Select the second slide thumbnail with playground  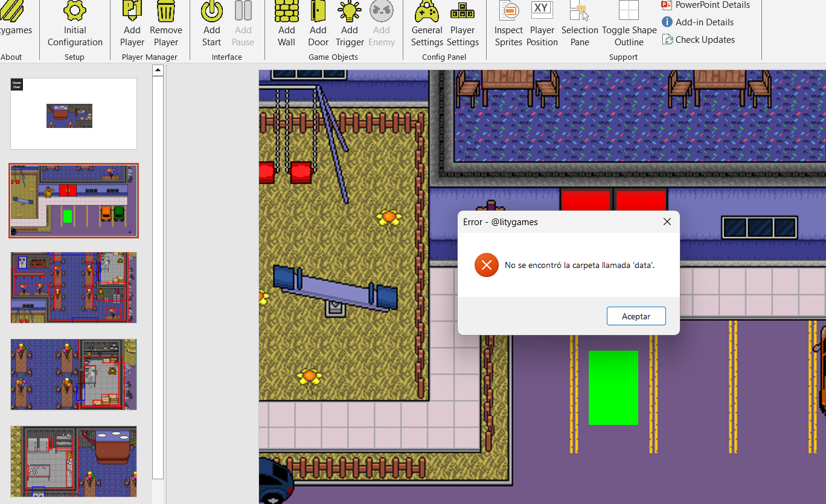tap(74, 200)
